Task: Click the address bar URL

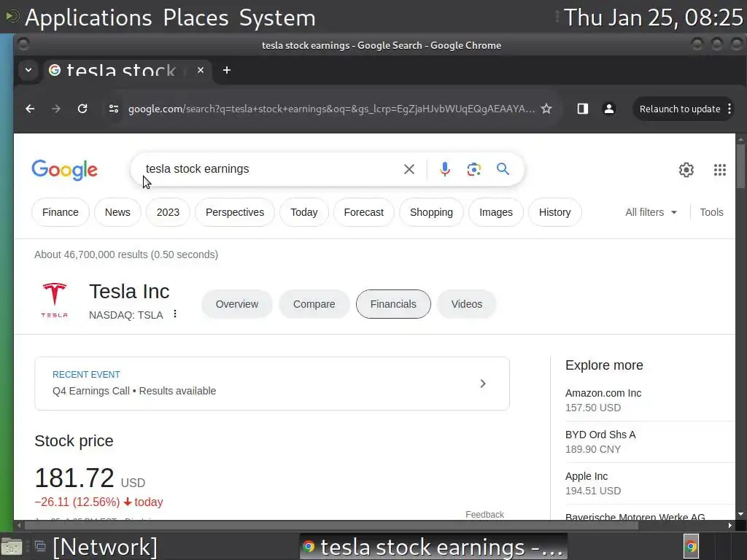Action: (332, 109)
